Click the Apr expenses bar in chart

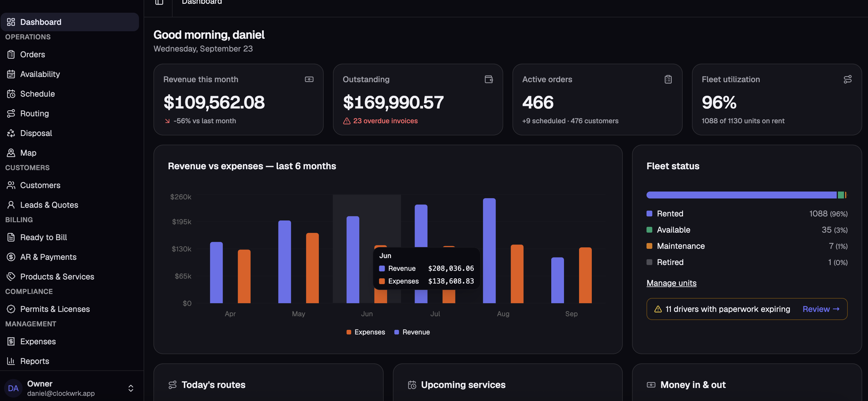tap(244, 276)
